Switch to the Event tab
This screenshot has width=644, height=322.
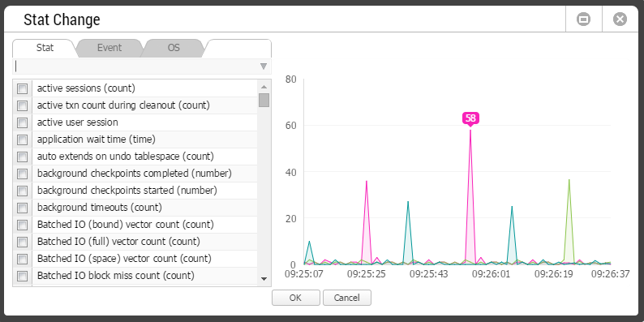[x=109, y=48]
